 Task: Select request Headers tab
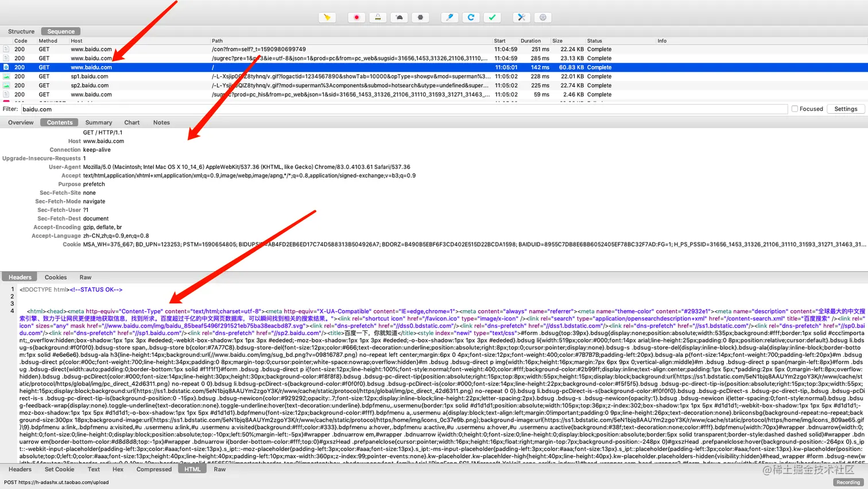coord(20,277)
